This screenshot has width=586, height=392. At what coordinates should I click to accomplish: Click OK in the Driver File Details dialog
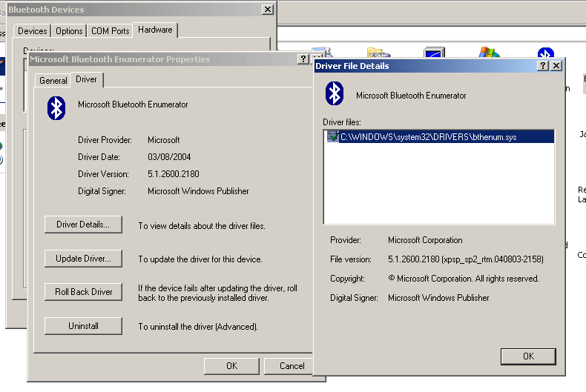point(528,356)
